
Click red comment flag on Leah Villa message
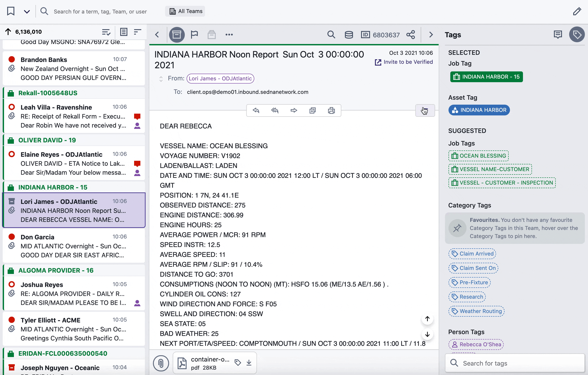click(x=137, y=116)
